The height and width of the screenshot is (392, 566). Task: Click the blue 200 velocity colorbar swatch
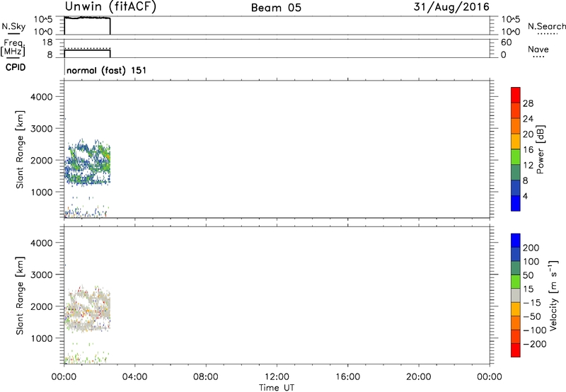(x=516, y=241)
